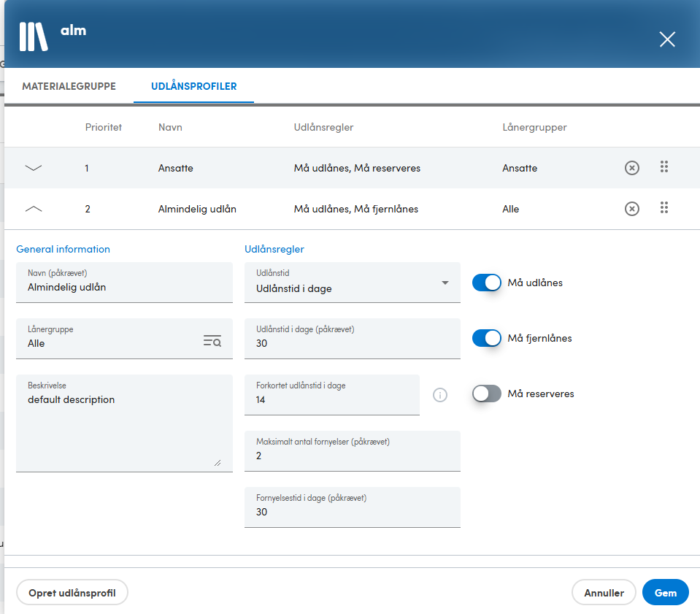Viewport: 700px width, 614px height.
Task: Click 'Ansatte' in the Navn column
Action: coord(175,168)
